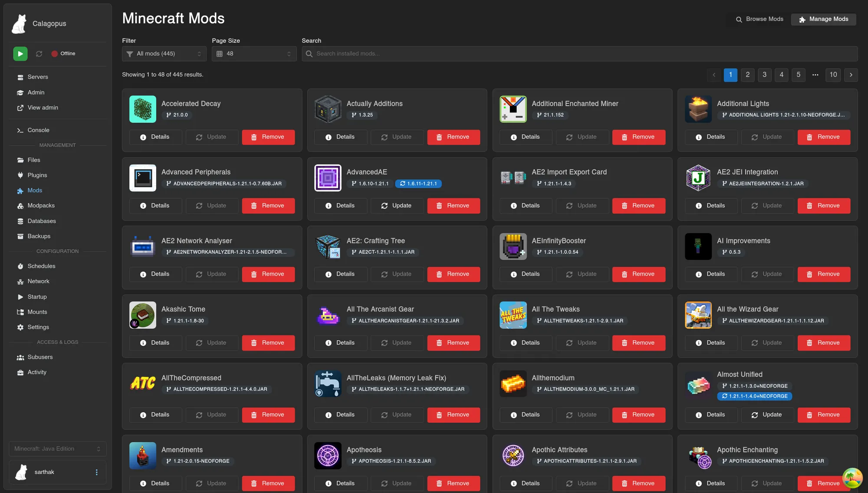
Task: Update the Almost Unified mod
Action: (767, 415)
